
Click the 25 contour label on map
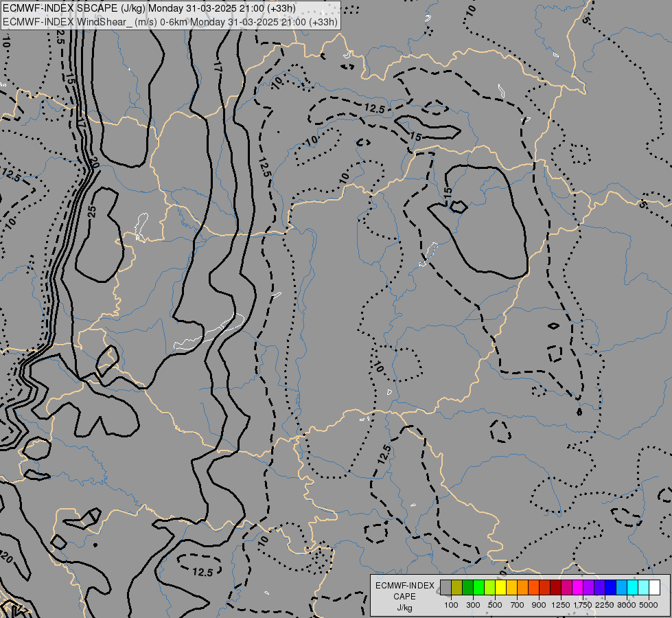(x=92, y=211)
